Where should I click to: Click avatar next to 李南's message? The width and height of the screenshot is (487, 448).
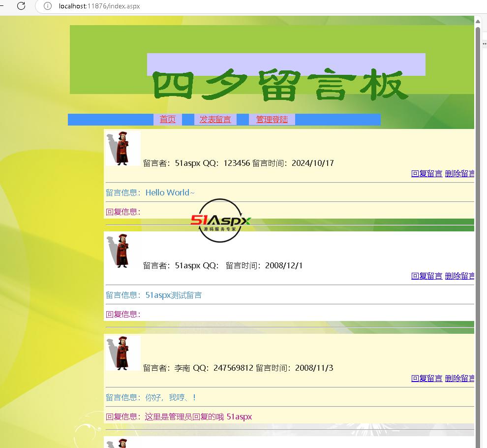tap(123, 353)
